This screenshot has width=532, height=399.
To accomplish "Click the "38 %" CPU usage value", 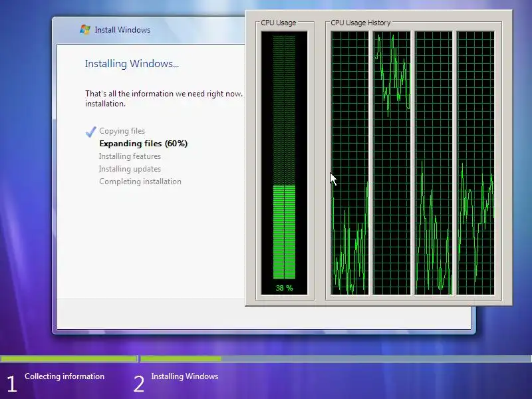I will click(285, 288).
